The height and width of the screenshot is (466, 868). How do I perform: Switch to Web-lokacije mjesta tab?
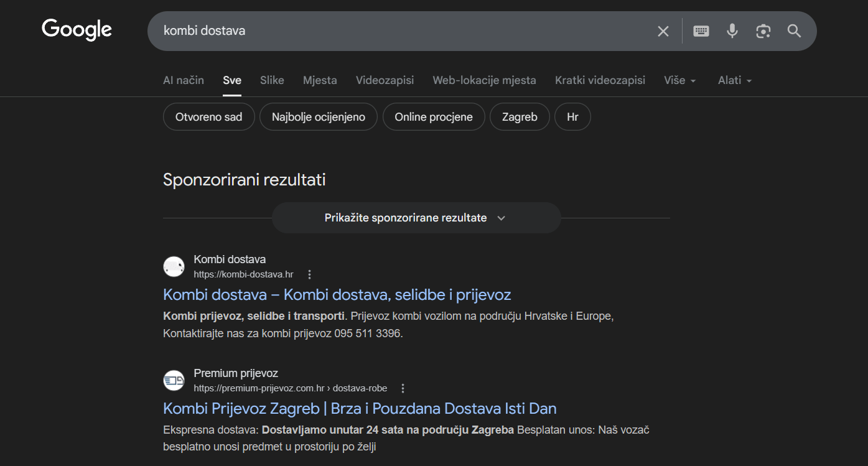pyautogui.click(x=484, y=80)
